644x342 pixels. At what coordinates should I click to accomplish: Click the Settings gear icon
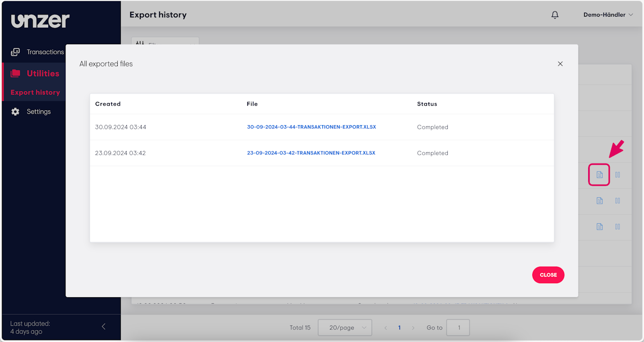(x=16, y=112)
